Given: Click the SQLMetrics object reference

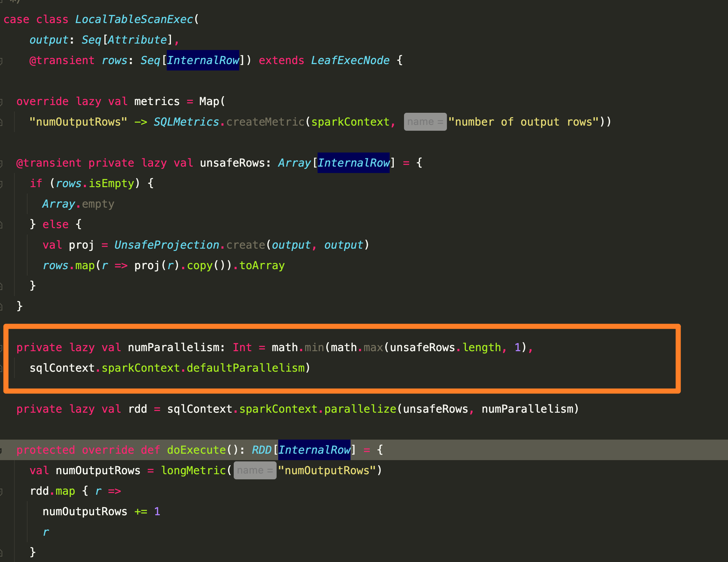Looking at the screenshot, I should pos(186,122).
